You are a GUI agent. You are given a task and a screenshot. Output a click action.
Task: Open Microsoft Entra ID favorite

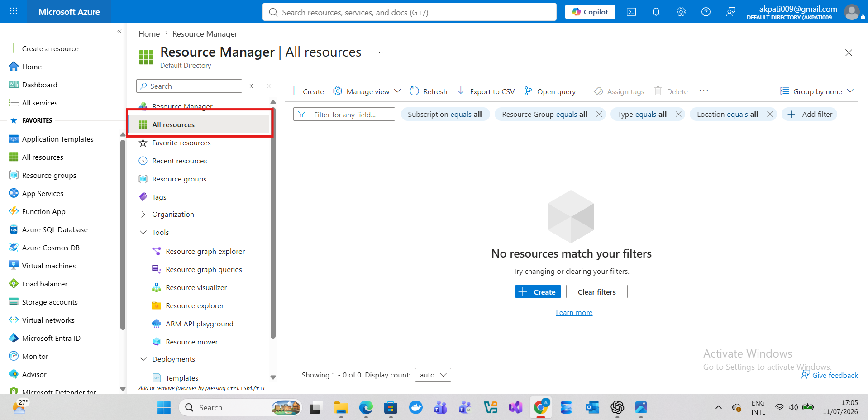tap(45, 338)
